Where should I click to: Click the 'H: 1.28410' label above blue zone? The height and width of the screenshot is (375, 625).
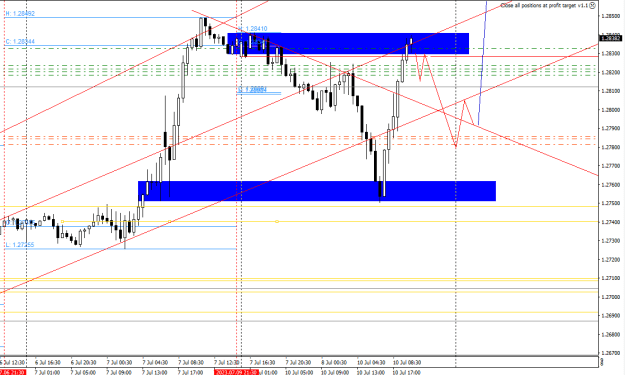[x=253, y=29]
